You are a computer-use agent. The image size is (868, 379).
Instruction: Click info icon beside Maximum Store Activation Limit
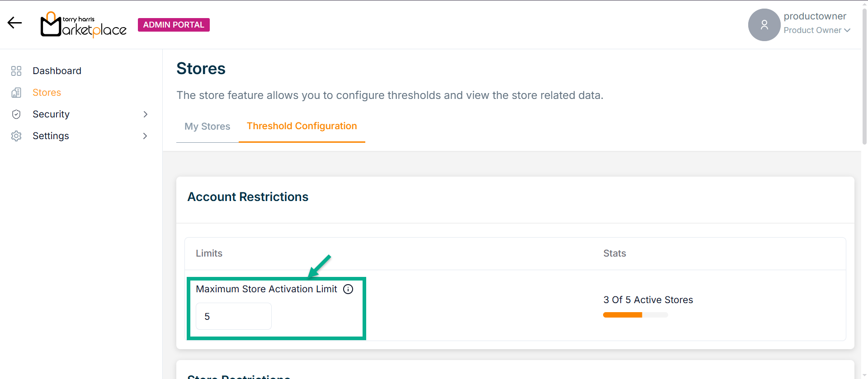click(x=348, y=289)
